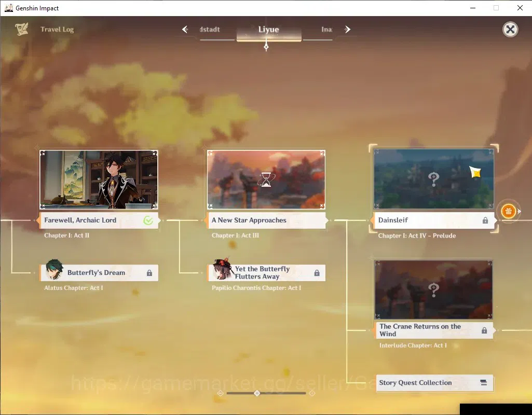Open A New Star Approaches thumbnail
The image size is (532, 415).
(x=266, y=179)
